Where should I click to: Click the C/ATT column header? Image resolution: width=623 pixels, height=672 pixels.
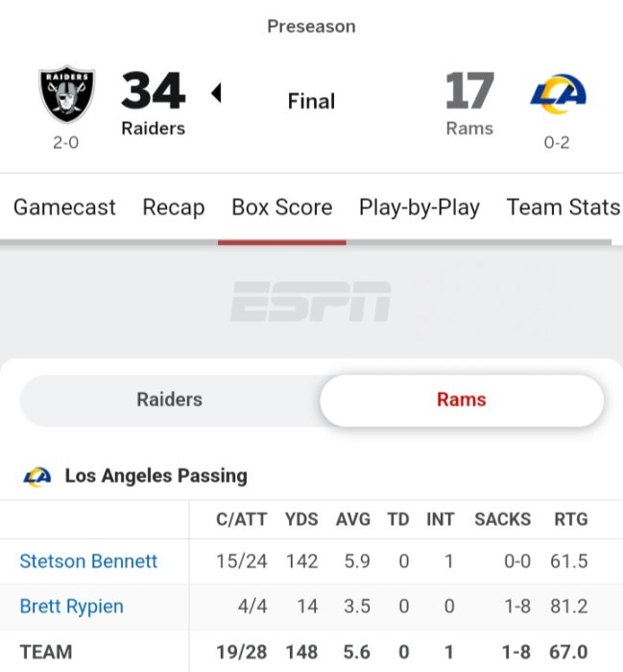pyautogui.click(x=241, y=519)
